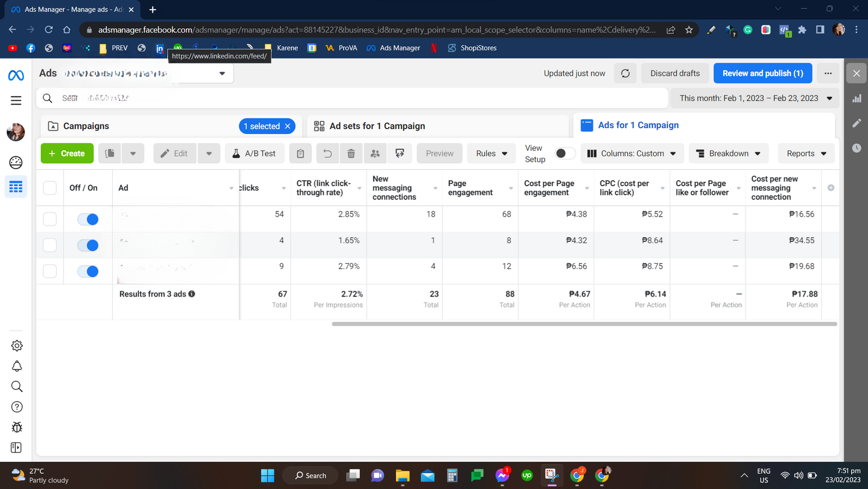Click the green Create button
The image size is (868, 489).
click(x=67, y=154)
